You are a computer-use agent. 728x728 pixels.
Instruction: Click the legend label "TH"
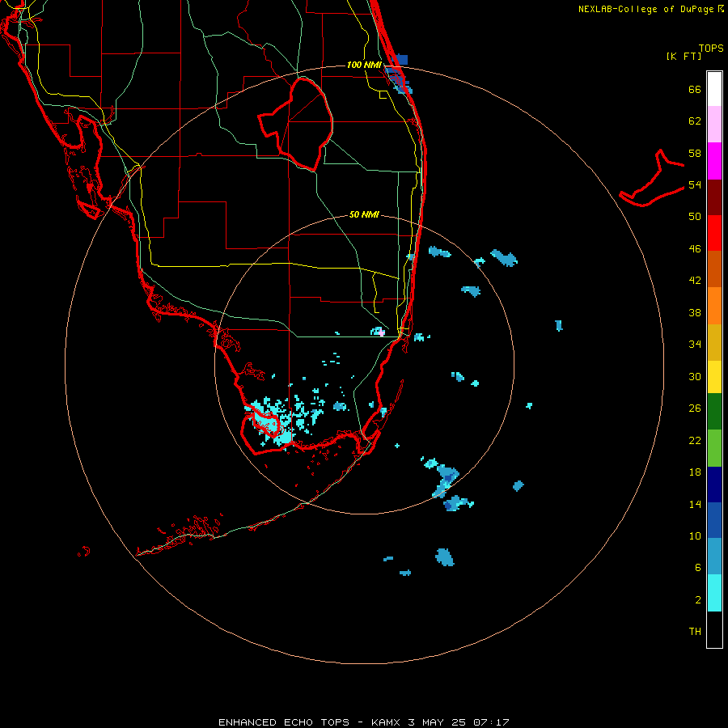[x=695, y=632]
